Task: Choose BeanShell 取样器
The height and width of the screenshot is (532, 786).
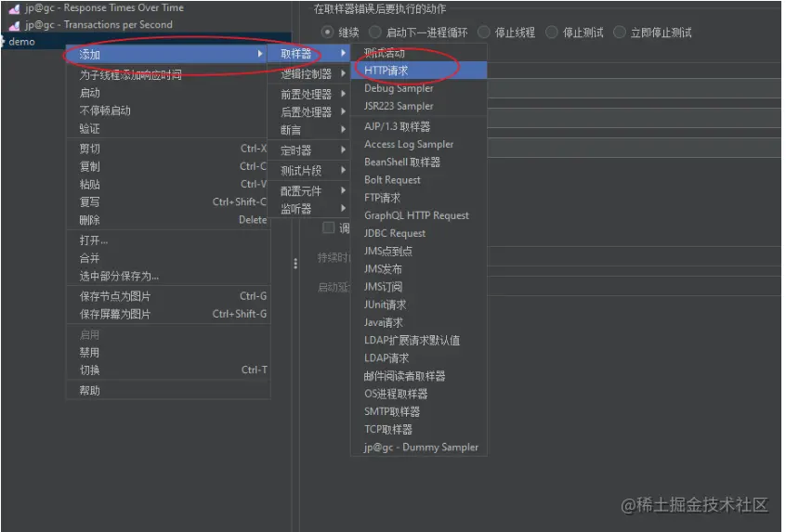Action: point(419,162)
